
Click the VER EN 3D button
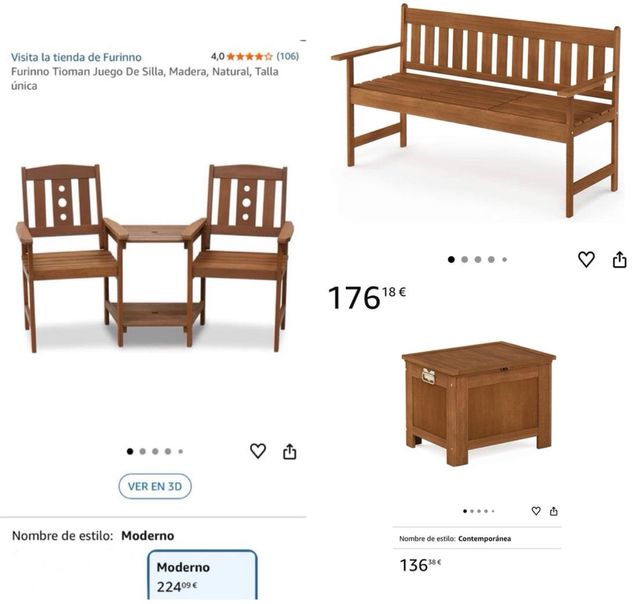click(155, 486)
